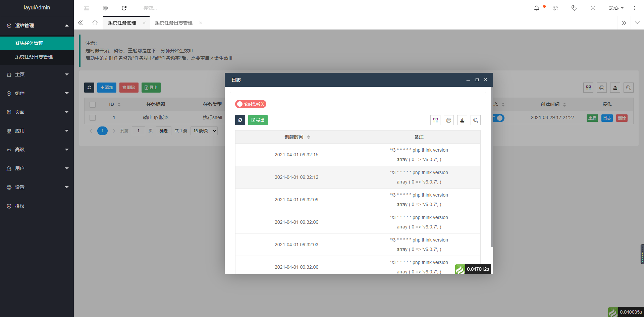
Task: Go to home tab icon
Action: pyautogui.click(x=95, y=23)
